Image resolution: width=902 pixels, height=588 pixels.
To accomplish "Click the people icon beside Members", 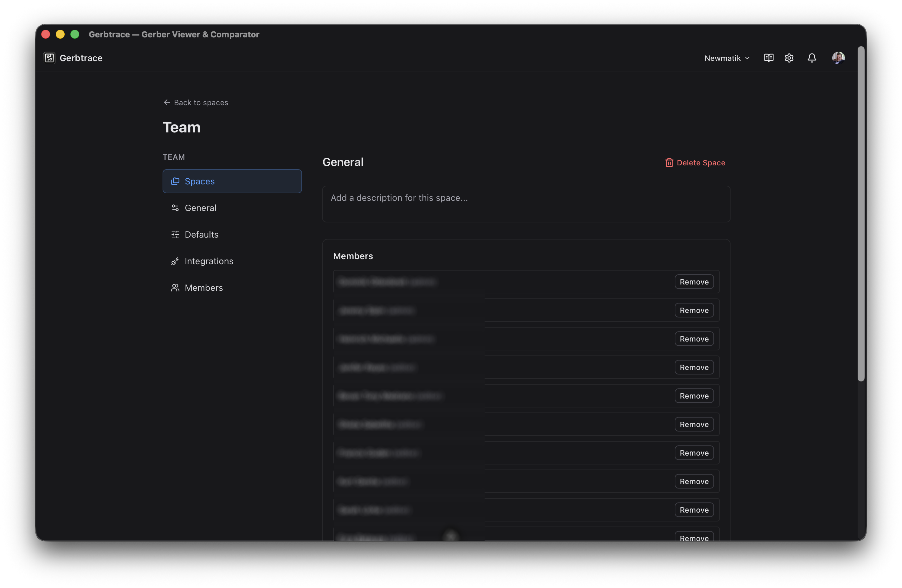I will coord(175,288).
